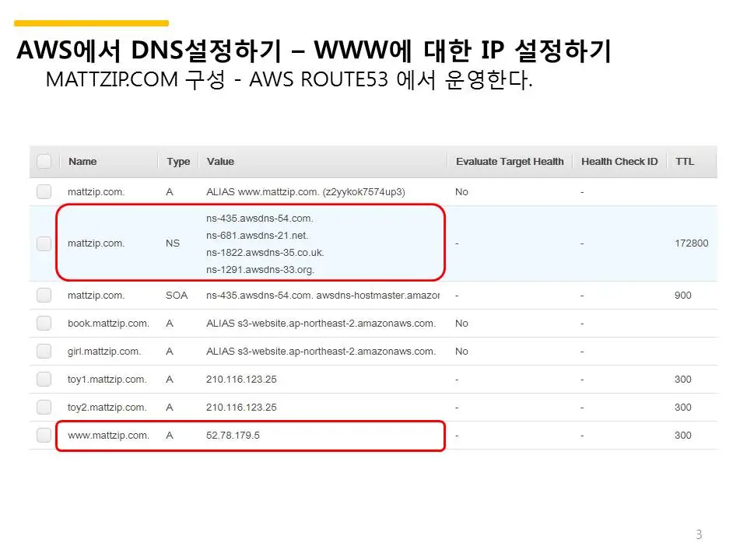Select the A type cell of www.mattzip.com.
747x560 pixels.
coord(169,436)
